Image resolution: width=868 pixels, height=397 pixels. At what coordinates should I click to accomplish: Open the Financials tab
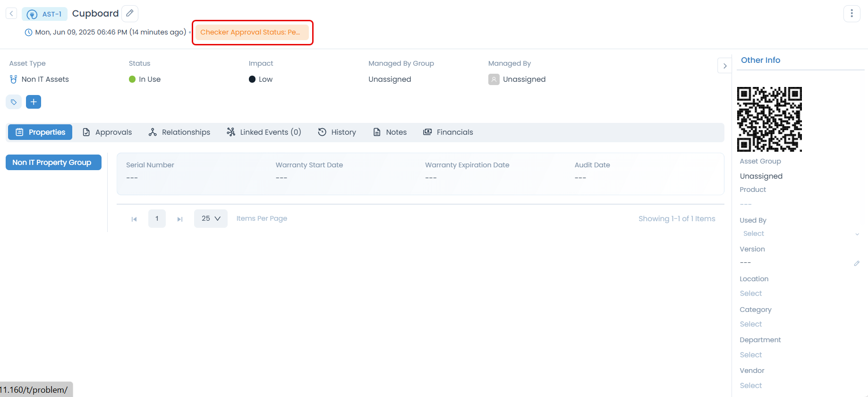448,132
